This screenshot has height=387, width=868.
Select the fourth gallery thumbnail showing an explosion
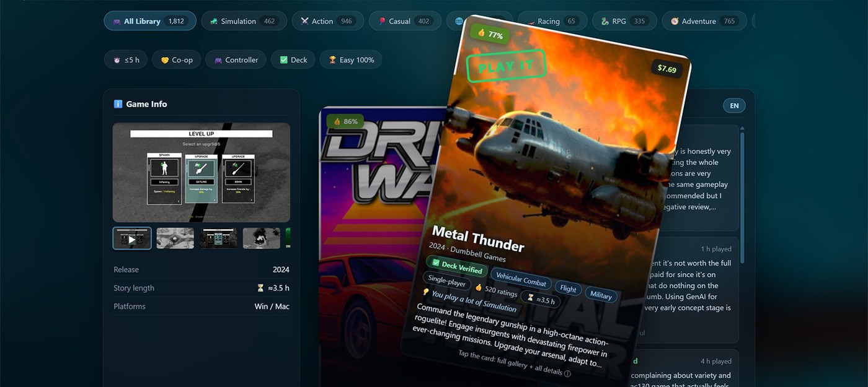coord(261,238)
